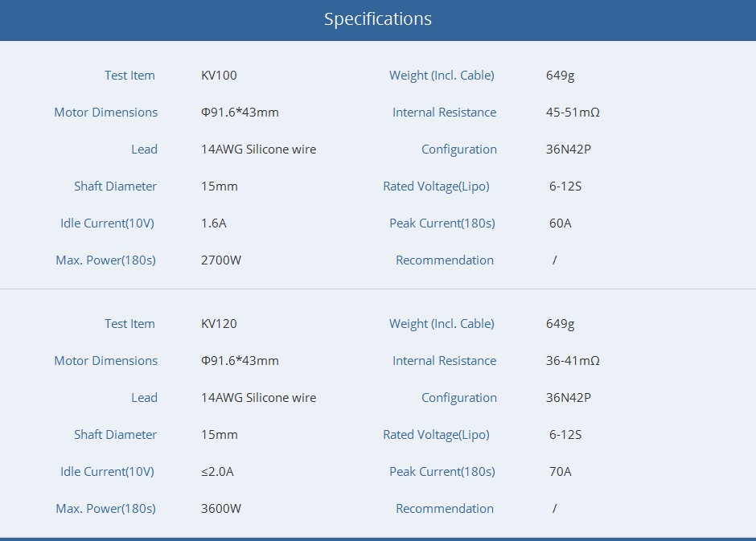Screen dimensions: 756x541
Task: Click the 70A peak current value
Action: (x=560, y=472)
